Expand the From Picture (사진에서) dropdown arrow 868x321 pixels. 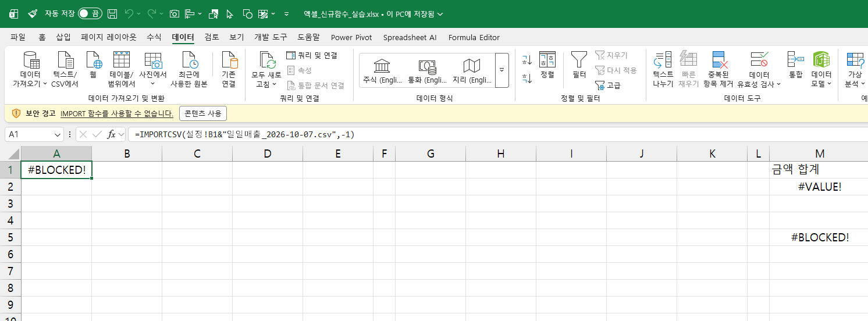click(153, 84)
